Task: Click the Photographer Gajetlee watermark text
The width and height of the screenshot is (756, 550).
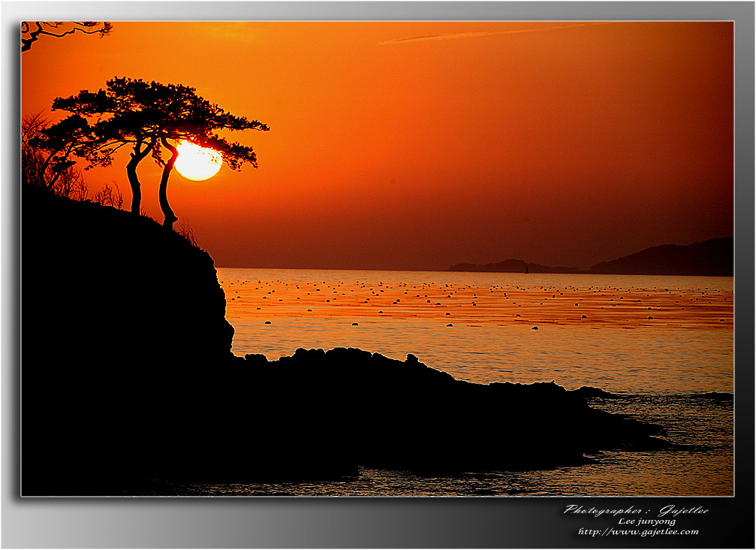Action: [635, 510]
